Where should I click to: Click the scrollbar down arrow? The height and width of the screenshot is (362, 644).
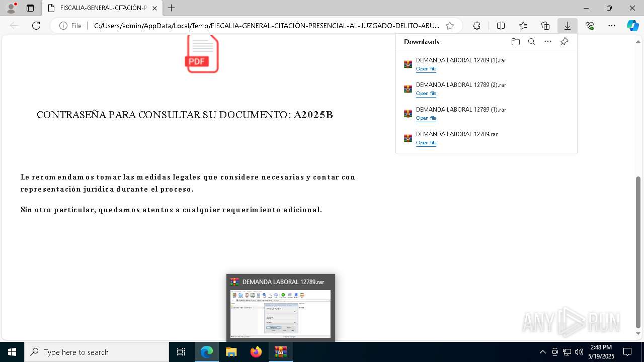coord(638,333)
